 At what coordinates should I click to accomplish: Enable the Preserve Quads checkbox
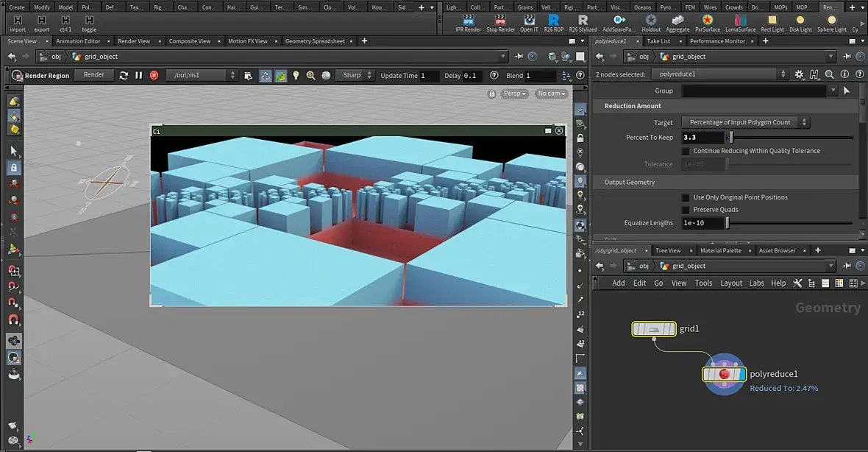[x=686, y=210]
